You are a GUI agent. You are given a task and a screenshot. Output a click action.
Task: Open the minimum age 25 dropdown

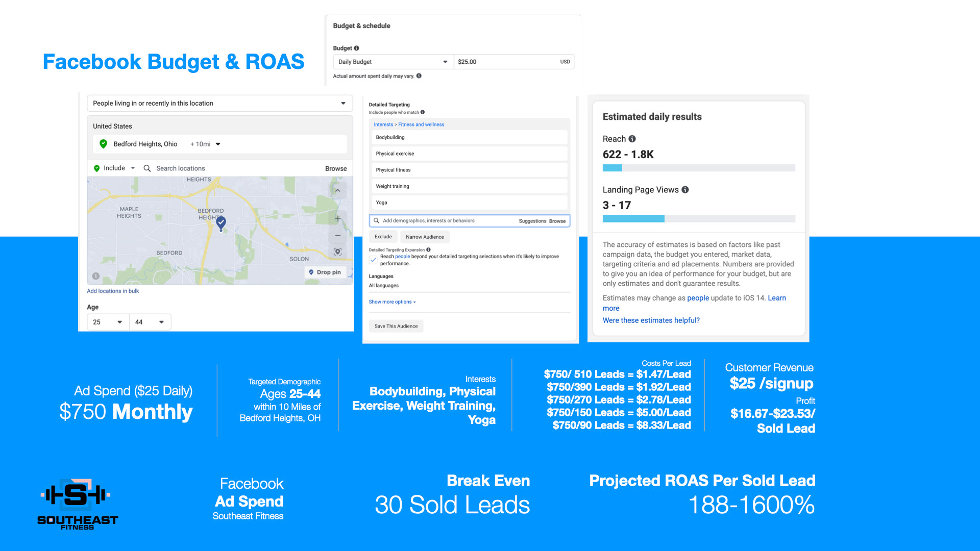click(108, 322)
